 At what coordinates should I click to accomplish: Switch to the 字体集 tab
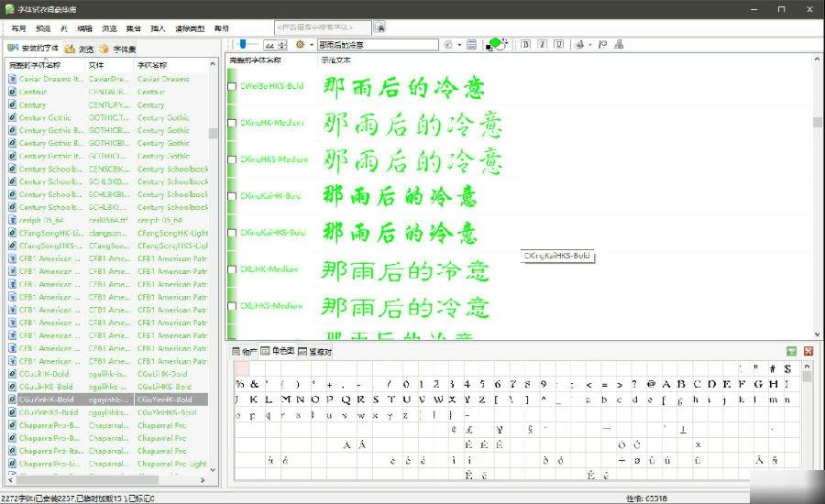point(117,49)
